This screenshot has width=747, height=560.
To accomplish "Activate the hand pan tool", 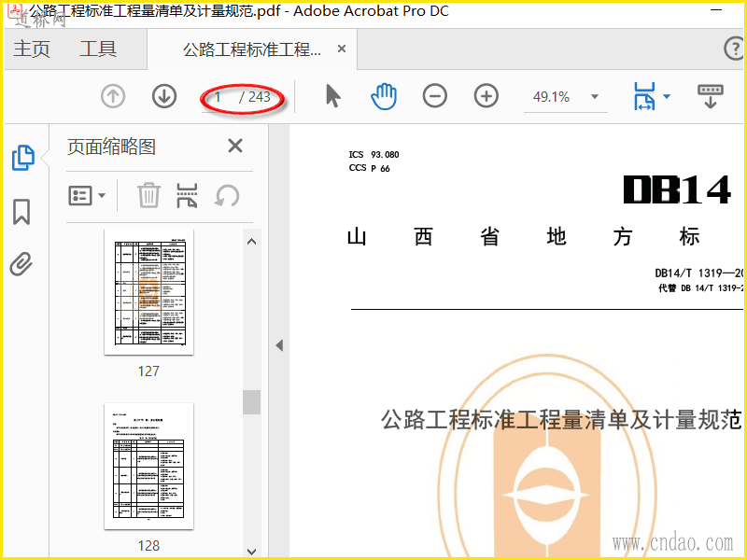I will [x=384, y=96].
